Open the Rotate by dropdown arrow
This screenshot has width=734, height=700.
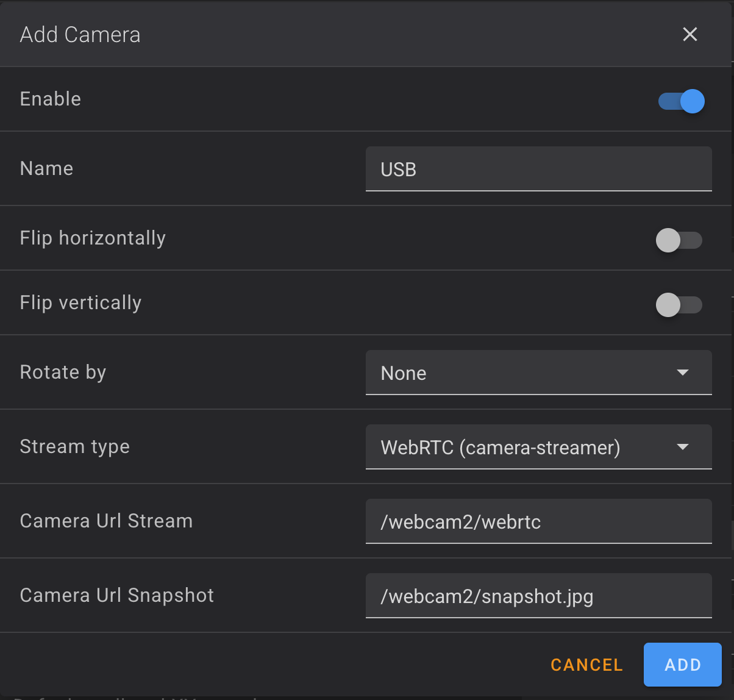682,373
